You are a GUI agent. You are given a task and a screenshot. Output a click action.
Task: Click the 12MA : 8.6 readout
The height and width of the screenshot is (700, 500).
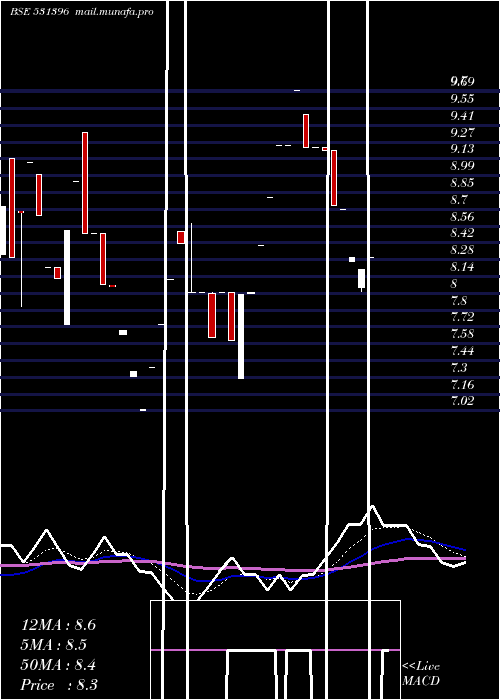(58, 625)
